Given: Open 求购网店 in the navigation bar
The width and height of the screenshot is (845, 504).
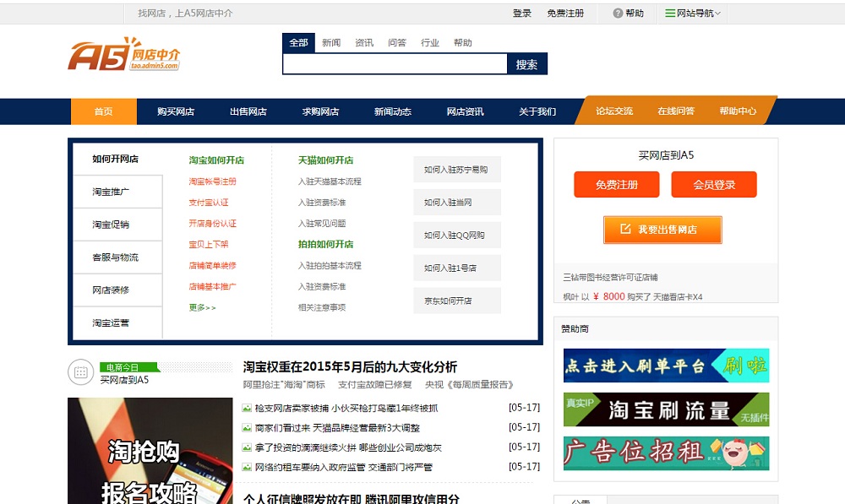Looking at the screenshot, I should point(320,111).
